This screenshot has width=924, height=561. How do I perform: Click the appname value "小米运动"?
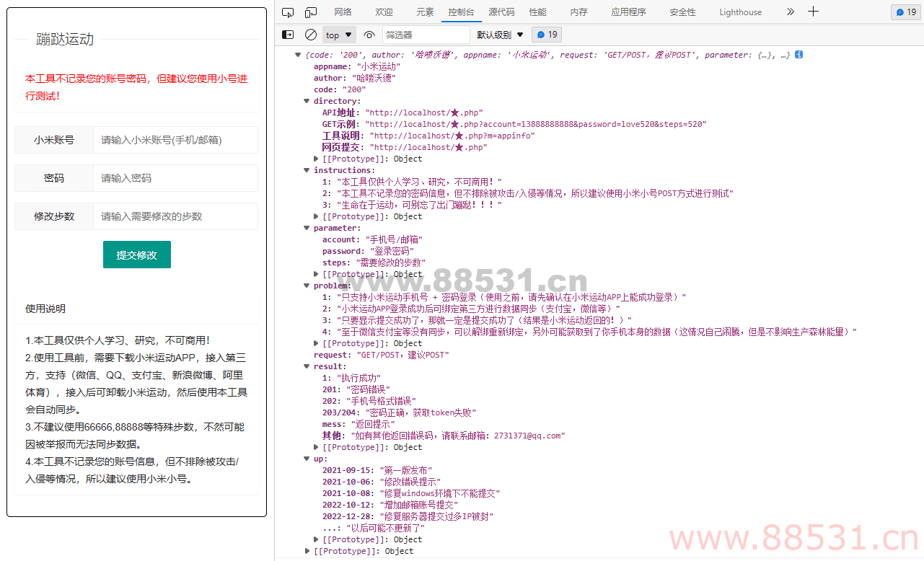click(378, 66)
